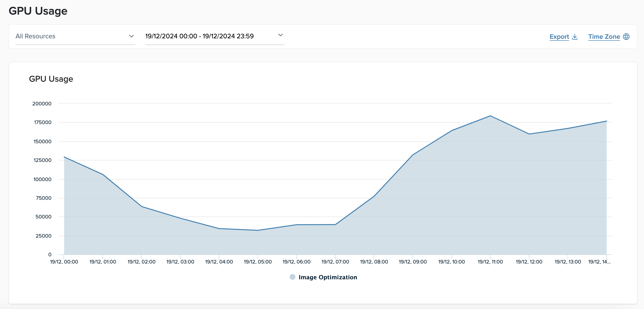Viewport: 644px width, 309px height.
Task: Click the All Resources chevron arrow
Action: pos(132,36)
